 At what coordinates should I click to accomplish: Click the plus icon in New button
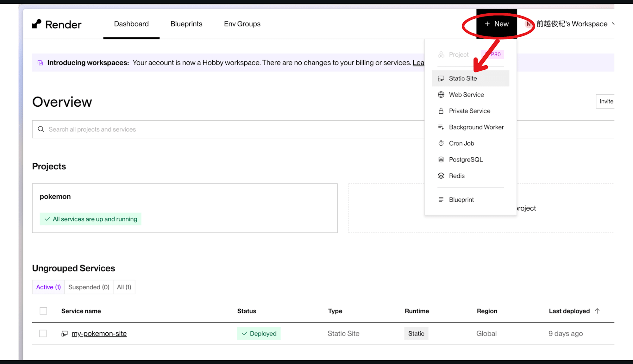pos(487,24)
